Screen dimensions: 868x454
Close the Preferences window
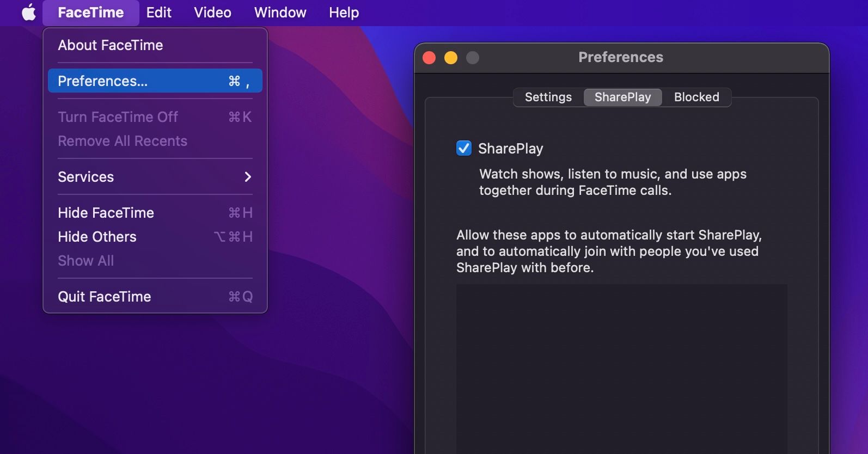pos(429,58)
